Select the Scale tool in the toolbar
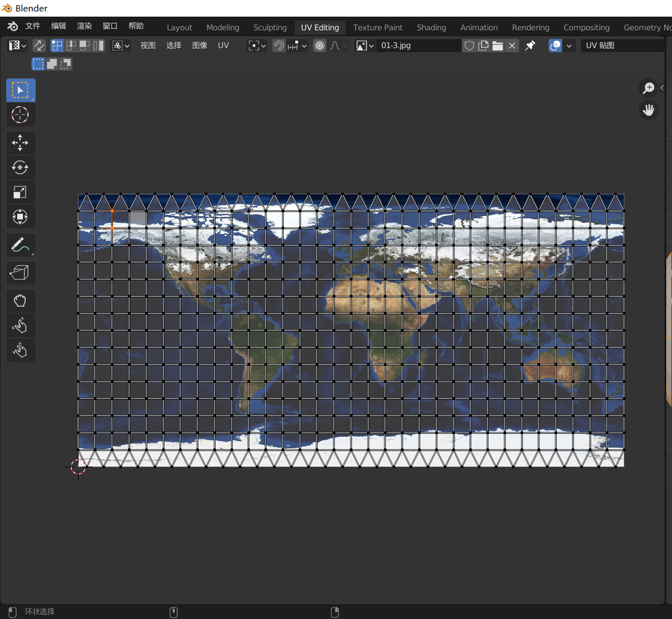Viewport: 672px width, 619px height. [20, 192]
